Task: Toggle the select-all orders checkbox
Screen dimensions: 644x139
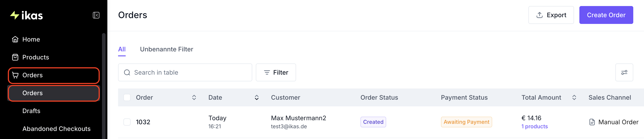Action: tap(127, 97)
